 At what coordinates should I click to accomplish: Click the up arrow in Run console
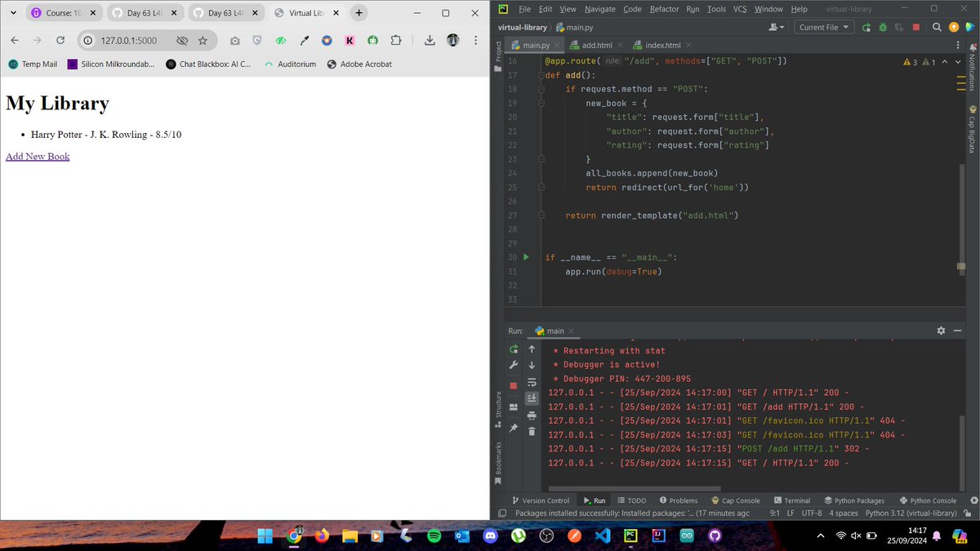pos(532,349)
